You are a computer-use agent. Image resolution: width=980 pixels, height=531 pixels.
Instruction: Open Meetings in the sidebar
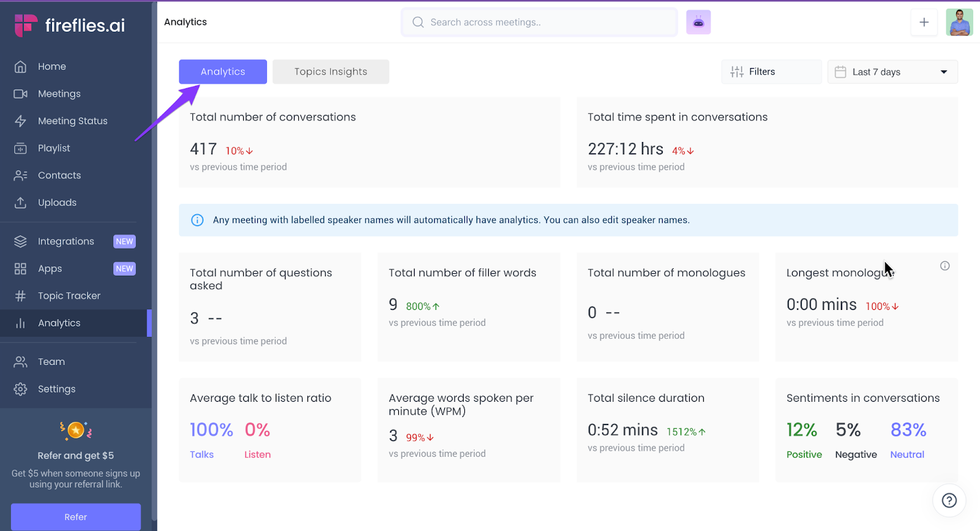pyautogui.click(x=59, y=94)
